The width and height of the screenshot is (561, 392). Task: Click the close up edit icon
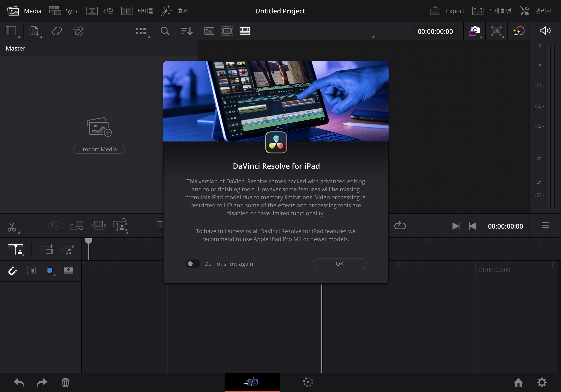(x=120, y=225)
